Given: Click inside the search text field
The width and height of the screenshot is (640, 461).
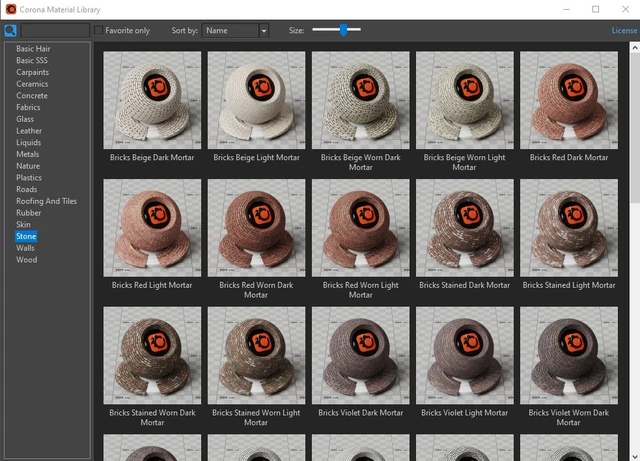Looking at the screenshot, I should [x=55, y=31].
